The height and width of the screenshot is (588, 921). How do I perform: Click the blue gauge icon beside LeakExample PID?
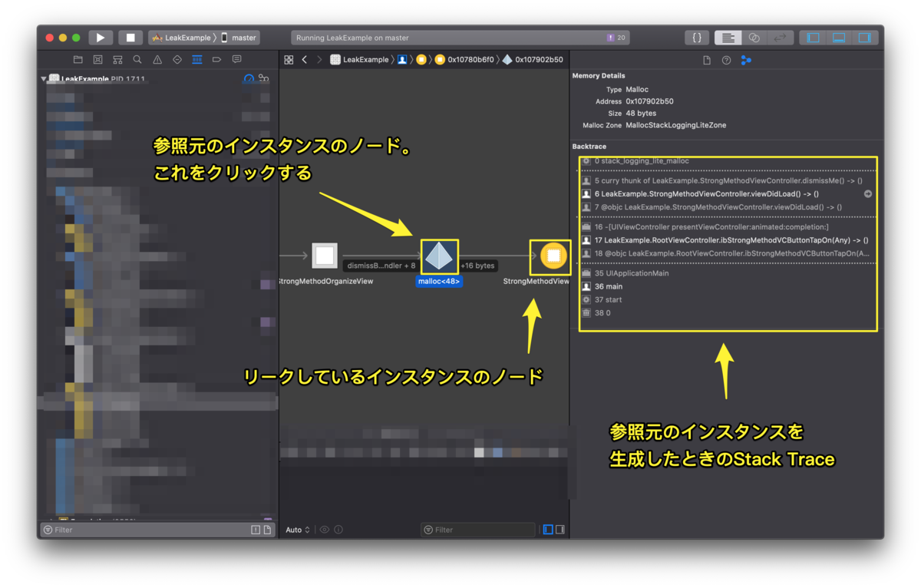(249, 79)
